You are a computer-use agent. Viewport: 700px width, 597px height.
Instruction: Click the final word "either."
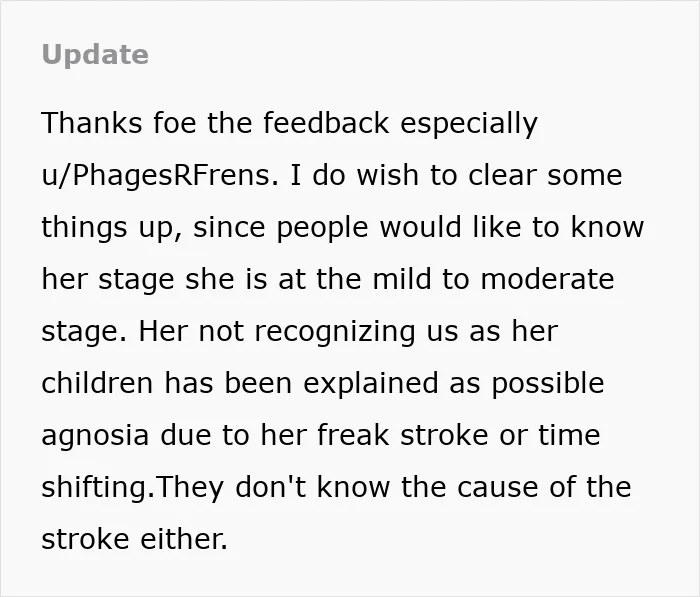coord(184,539)
